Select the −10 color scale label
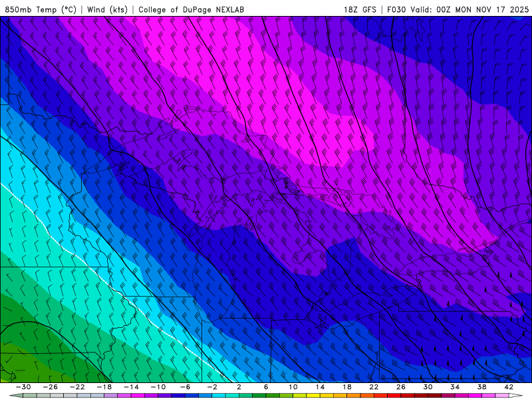The image size is (532, 399). [x=158, y=387]
